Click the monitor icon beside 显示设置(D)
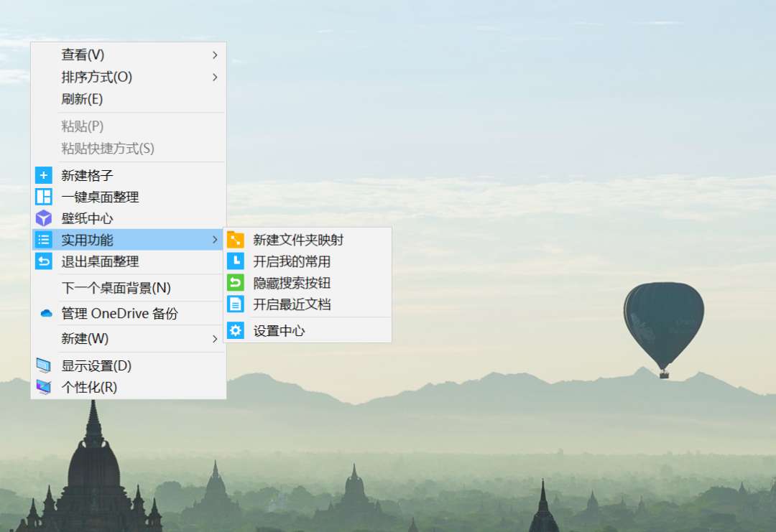The width and height of the screenshot is (776, 532). click(44, 365)
